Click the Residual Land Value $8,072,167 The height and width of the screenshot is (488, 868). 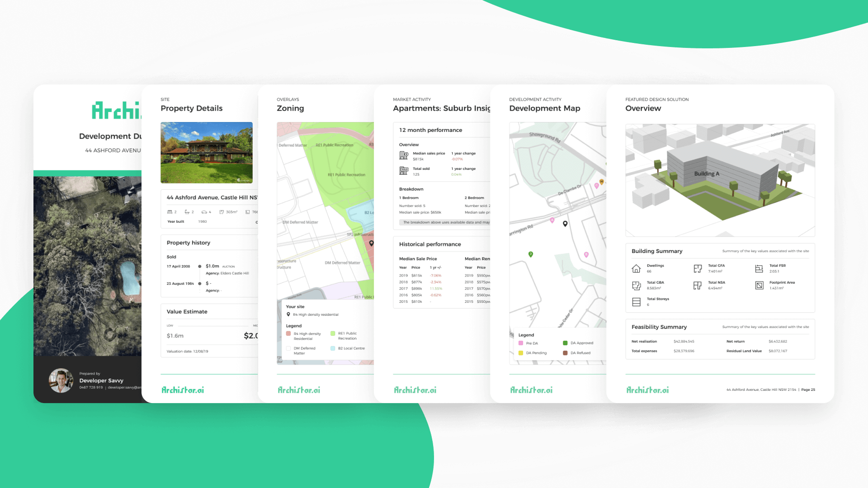pos(778,351)
